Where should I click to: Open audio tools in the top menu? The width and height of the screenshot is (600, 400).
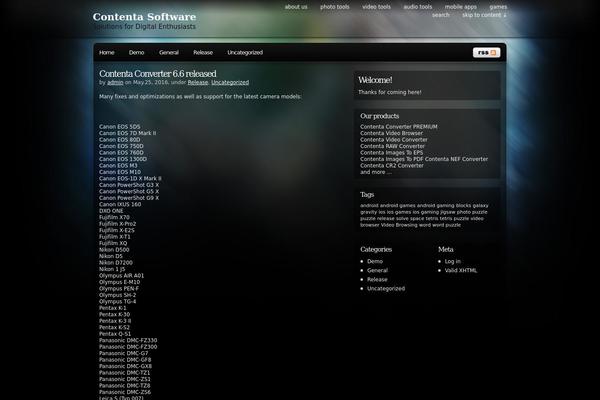(x=417, y=7)
